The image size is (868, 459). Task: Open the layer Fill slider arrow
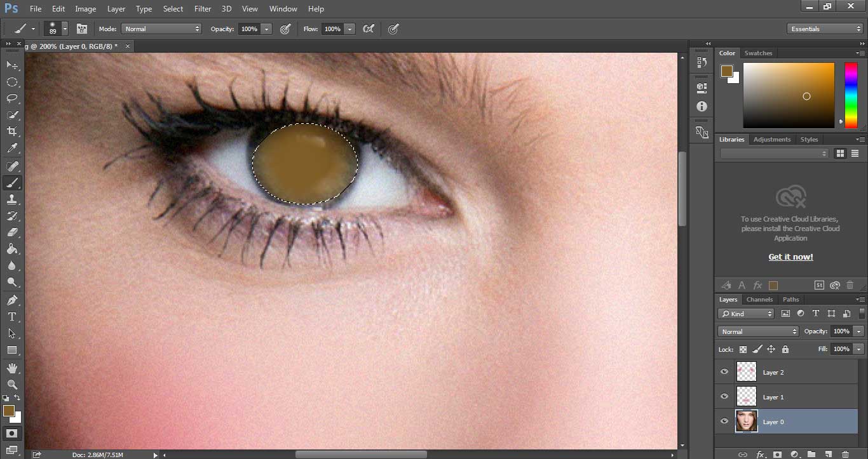859,349
